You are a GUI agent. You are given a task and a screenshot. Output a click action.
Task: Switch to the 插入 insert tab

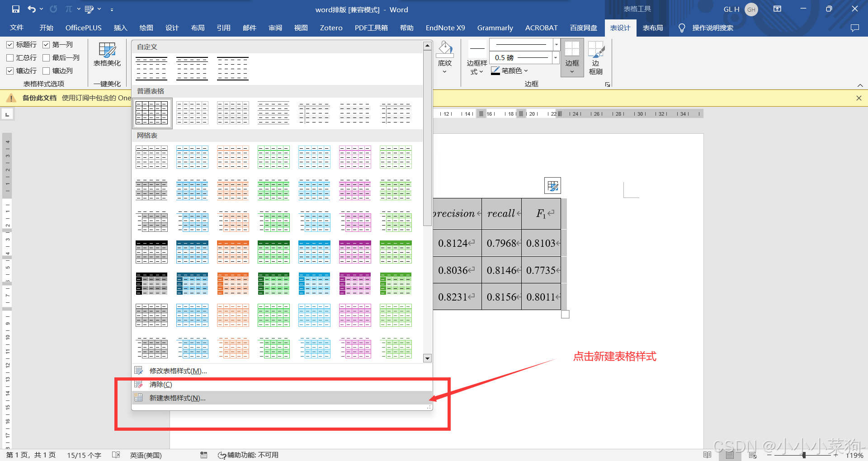tap(120, 28)
